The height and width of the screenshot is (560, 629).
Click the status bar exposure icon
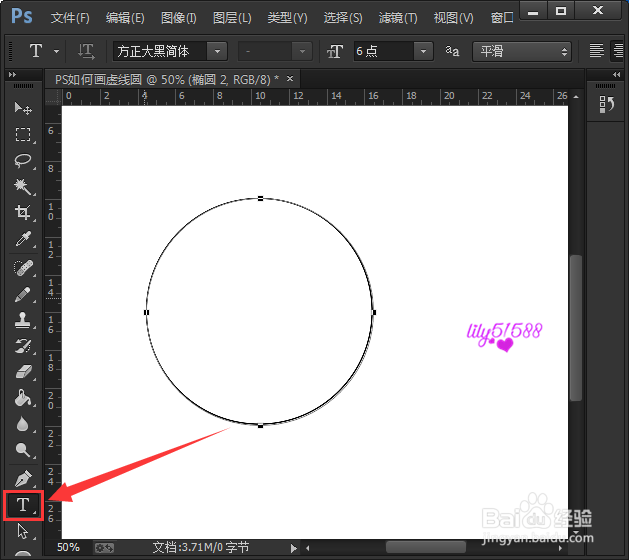click(104, 548)
